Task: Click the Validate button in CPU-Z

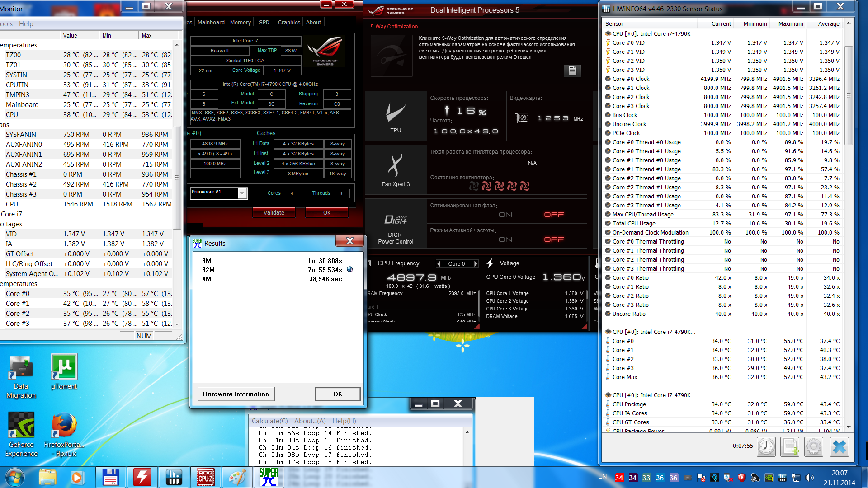Action: click(274, 212)
